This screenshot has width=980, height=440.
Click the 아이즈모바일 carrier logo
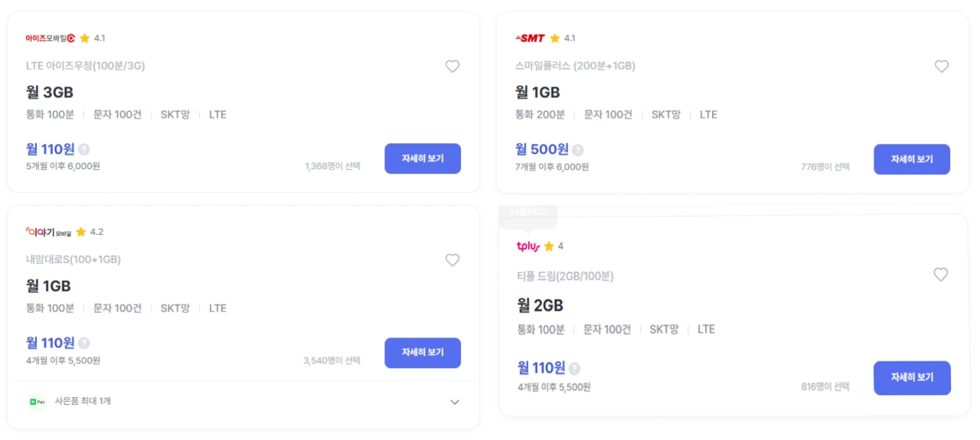pyautogui.click(x=51, y=37)
